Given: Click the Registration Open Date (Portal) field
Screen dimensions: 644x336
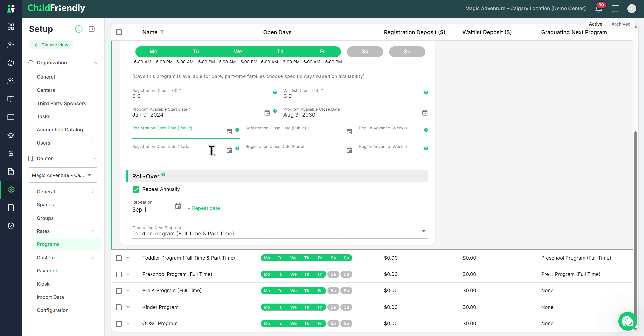Looking at the screenshot, I should 178,150.
